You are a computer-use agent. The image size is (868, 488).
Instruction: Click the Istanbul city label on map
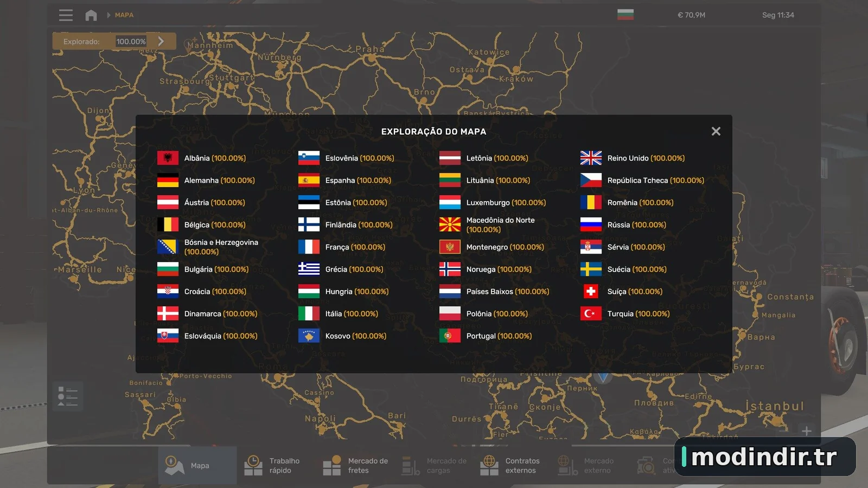(775, 406)
